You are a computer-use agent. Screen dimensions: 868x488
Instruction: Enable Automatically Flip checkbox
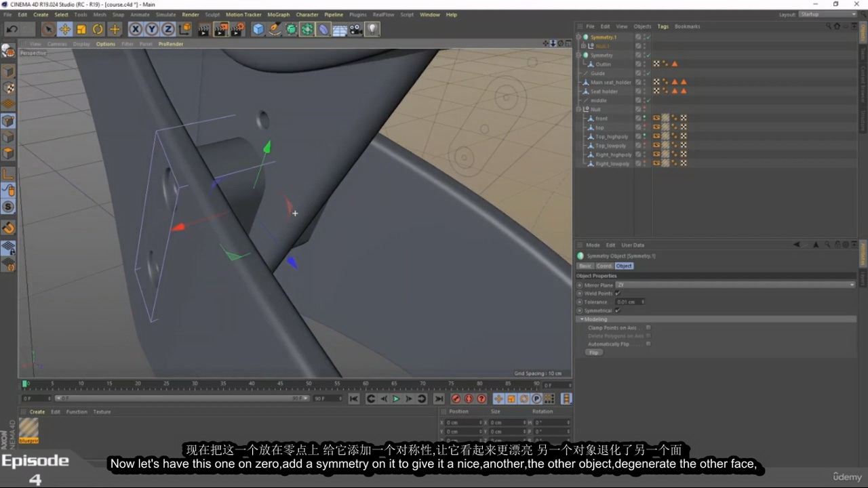pos(648,344)
